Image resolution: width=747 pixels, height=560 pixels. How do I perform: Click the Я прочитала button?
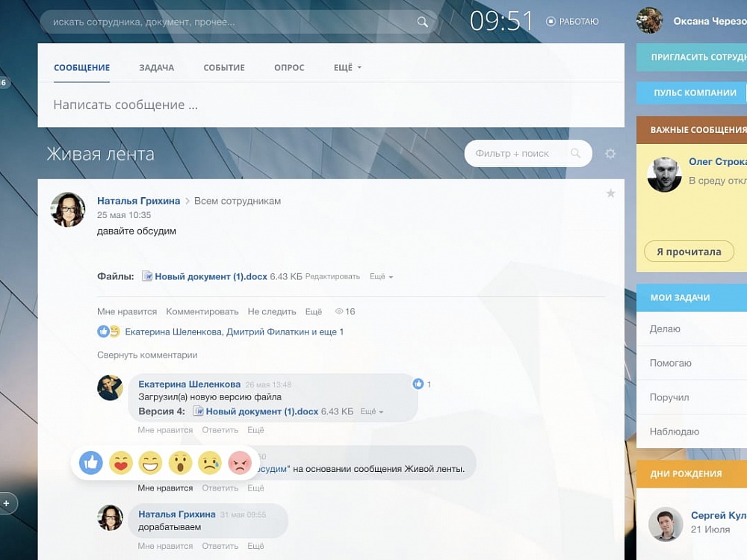689,252
